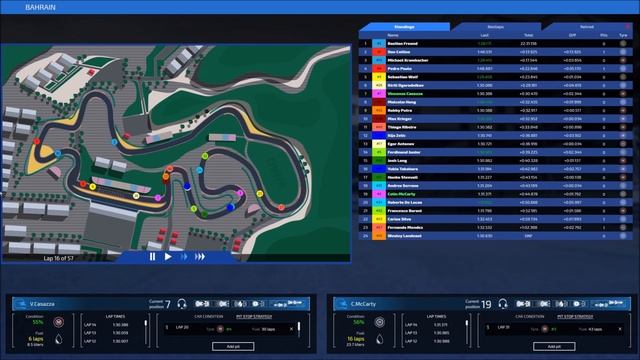The image size is (640, 360).
Task: Add a pit stop for V.Casazza
Action: click(x=233, y=347)
